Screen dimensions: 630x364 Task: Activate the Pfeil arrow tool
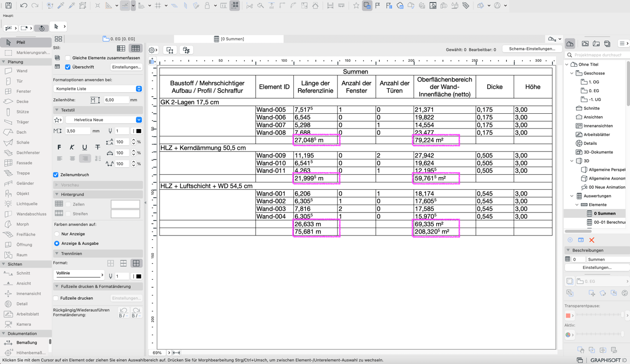(x=26, y=42)
